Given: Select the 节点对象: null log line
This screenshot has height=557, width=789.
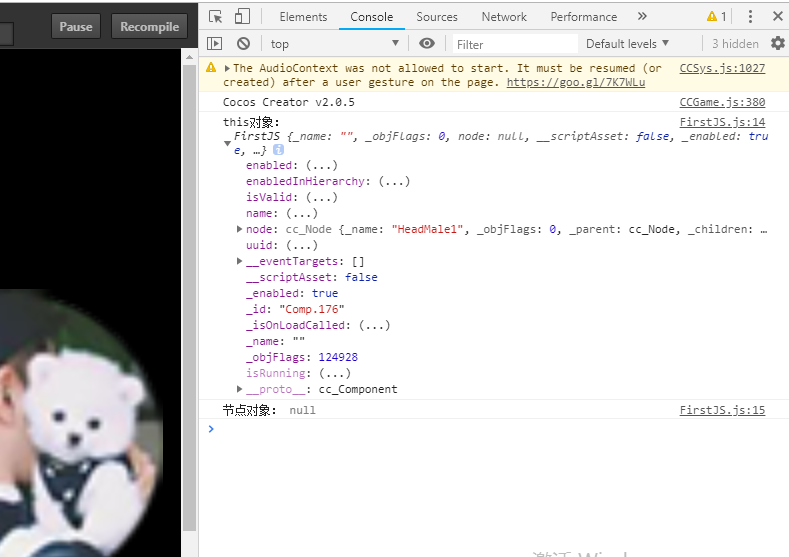Looking at the screenshot, I should point(269,410).
